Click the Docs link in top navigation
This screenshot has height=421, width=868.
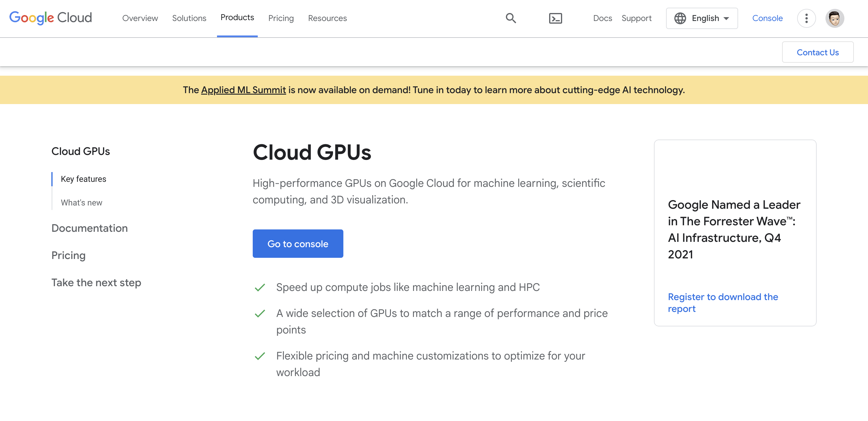pyautogui.click(x=602, y=17)
